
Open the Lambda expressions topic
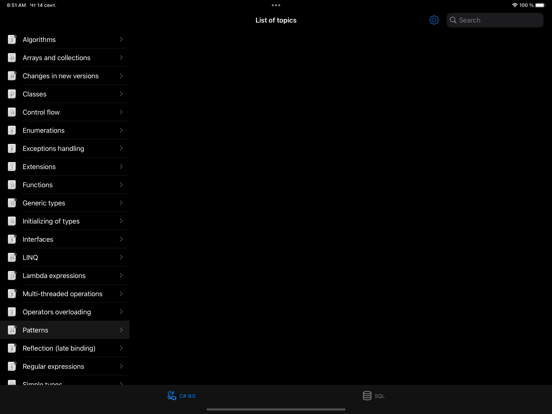[x=65, y=276]
